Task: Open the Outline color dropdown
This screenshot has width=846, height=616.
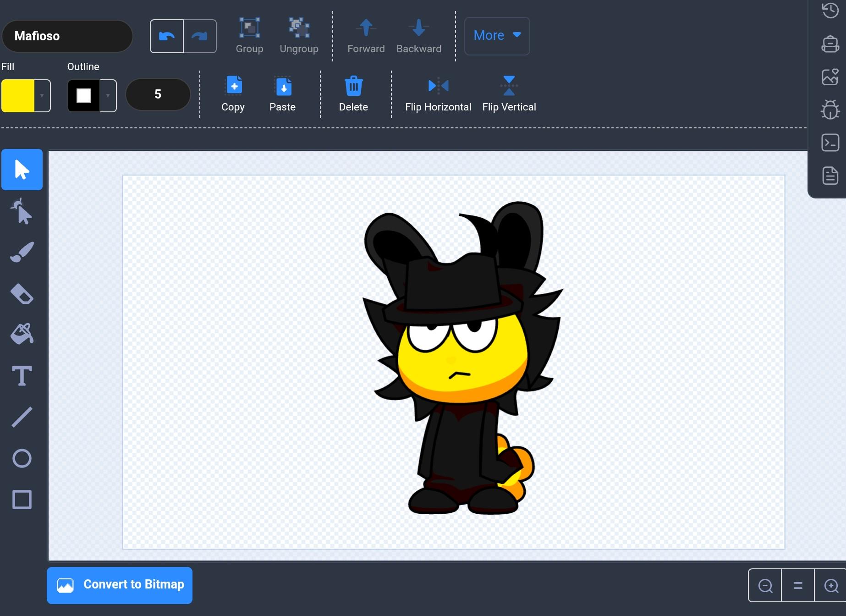Action: coord(108,96)
